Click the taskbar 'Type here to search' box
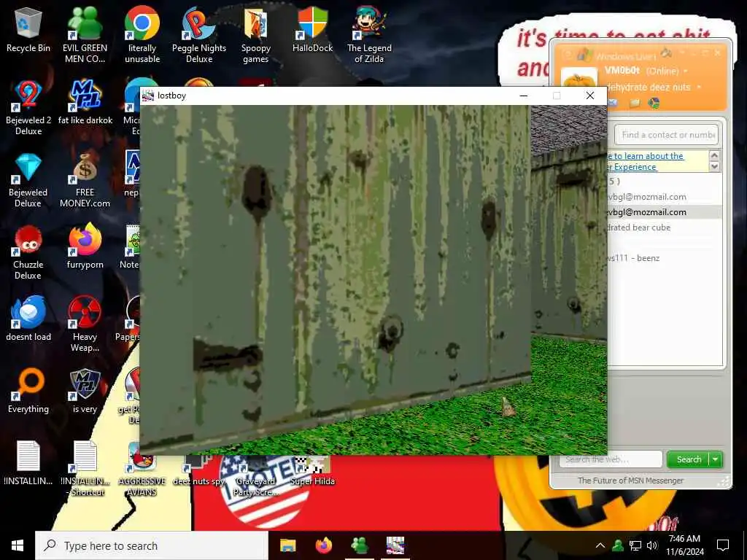Screen dimensions: 747x560 [152, 545]
